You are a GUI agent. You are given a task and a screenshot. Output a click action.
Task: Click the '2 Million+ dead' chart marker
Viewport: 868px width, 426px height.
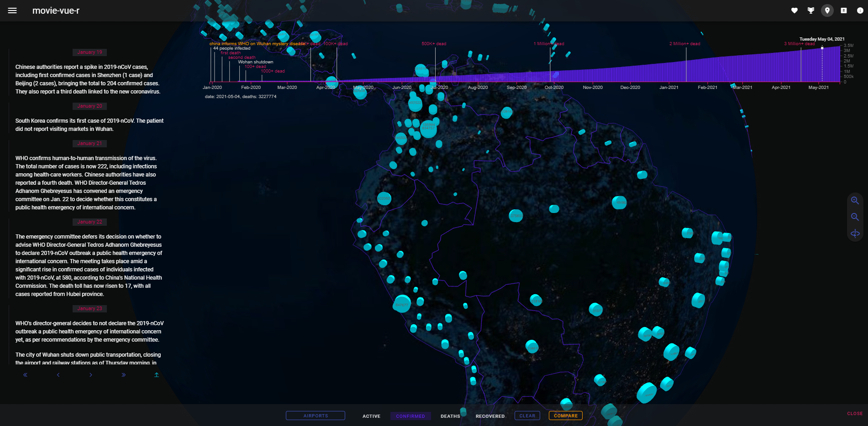click(x=684, y=44)
